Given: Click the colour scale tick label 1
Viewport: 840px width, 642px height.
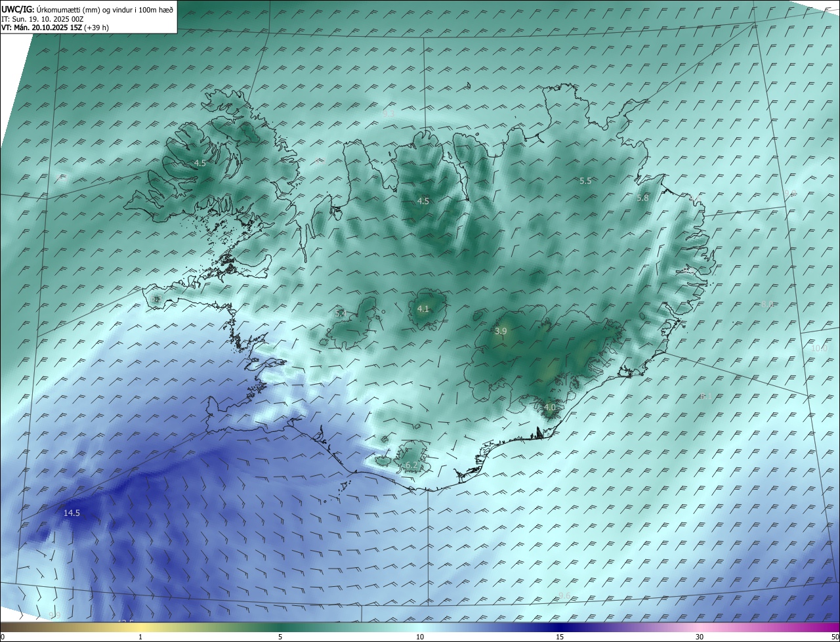Looking at the screenshot, I should click(x=140, y=637).
